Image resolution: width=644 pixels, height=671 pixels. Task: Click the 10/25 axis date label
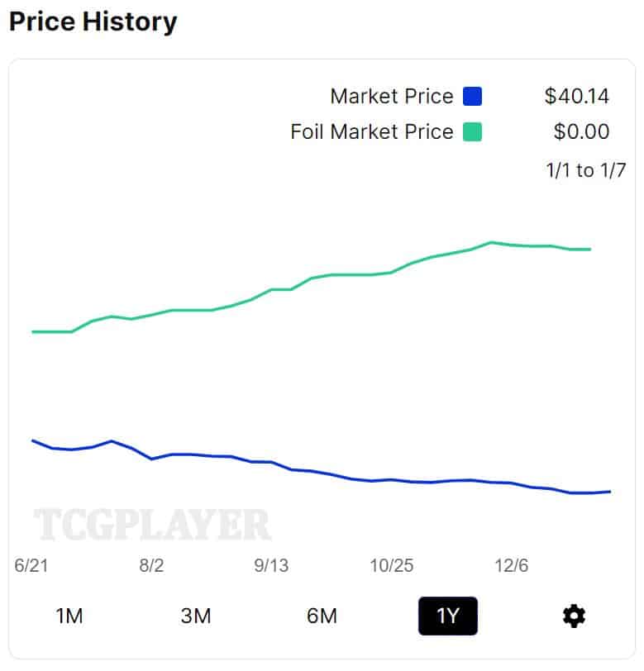(391, 566)
